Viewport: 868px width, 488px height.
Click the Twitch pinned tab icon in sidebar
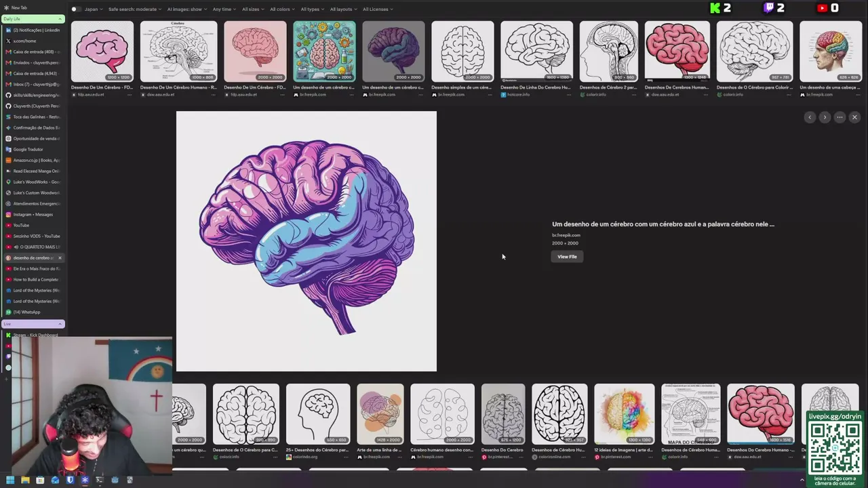[8, 357]
